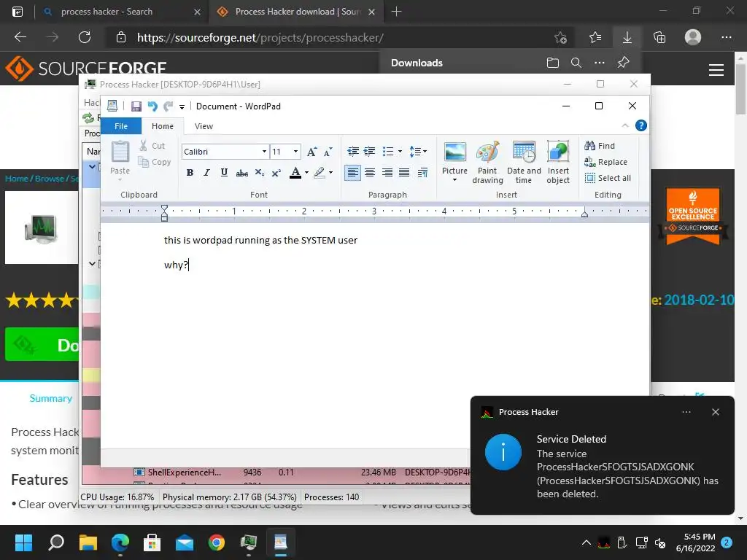
Task: Open text color dropdown arrow
Action: [306, 172]
